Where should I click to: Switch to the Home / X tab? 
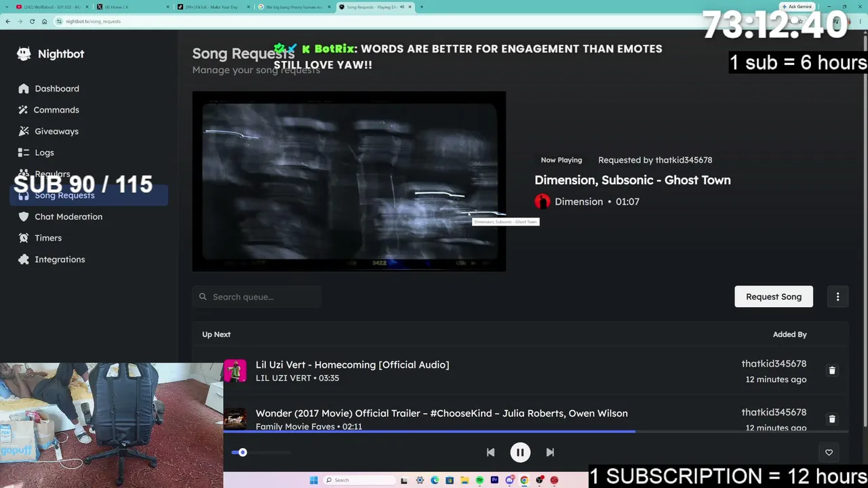click(132, 7)
